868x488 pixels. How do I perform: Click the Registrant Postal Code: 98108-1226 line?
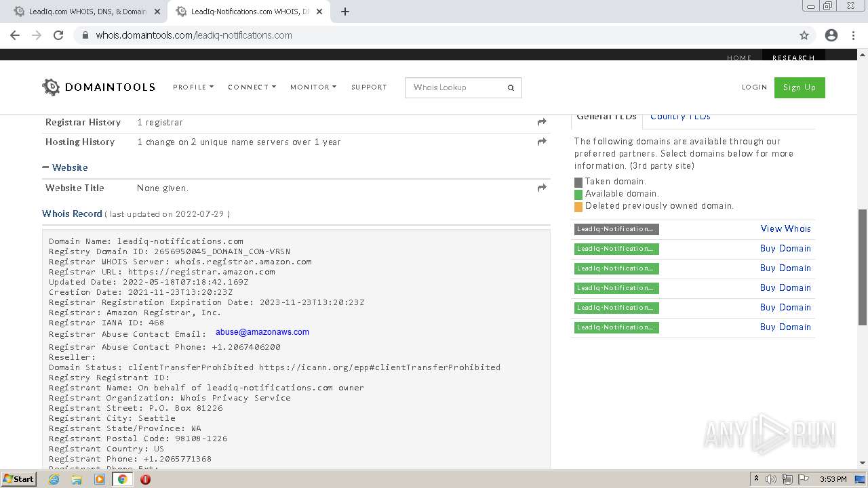click(138, 439)
